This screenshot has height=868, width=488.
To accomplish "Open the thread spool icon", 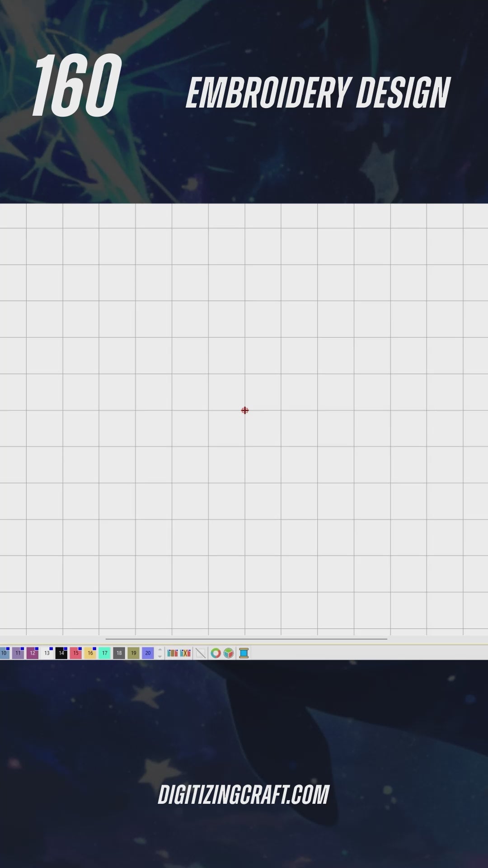I will [x=244, y=653].
